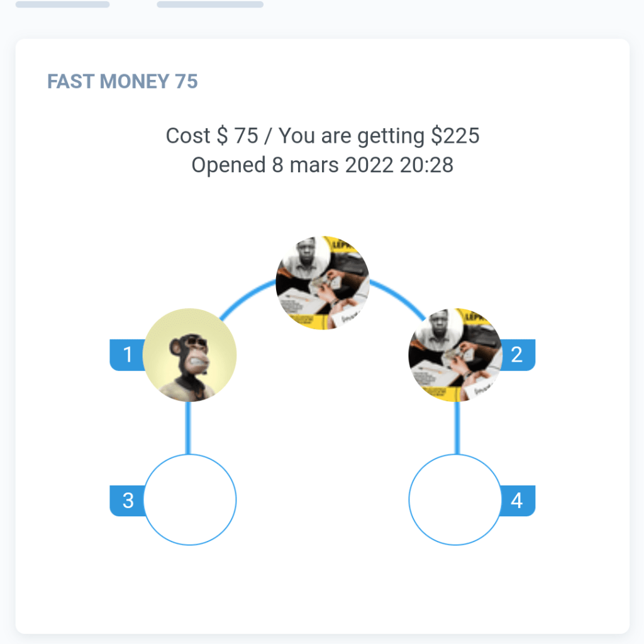Click the 'Opened 8 mars 2022 20:28' date
This screenshot has height=644, width=644.
[x=322, y=165]
